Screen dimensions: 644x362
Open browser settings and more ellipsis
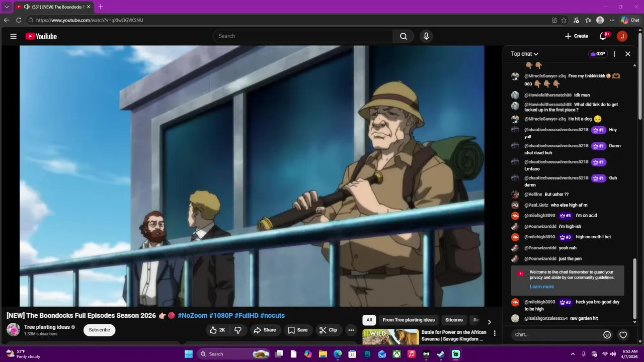tap(612, 20)
